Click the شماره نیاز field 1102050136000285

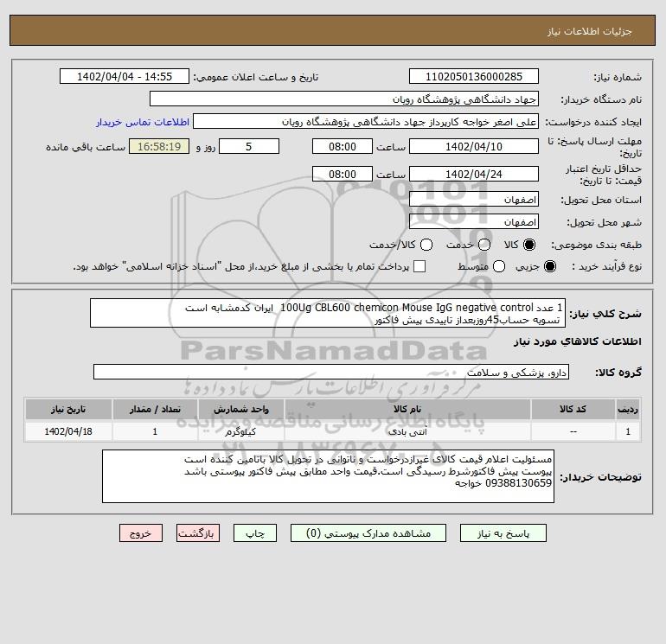tap(474, 76)
